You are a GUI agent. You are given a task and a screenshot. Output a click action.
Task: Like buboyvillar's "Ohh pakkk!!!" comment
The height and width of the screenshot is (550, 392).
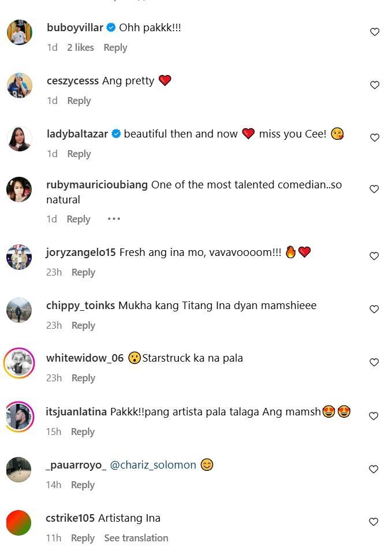click(x=375, y=32)
